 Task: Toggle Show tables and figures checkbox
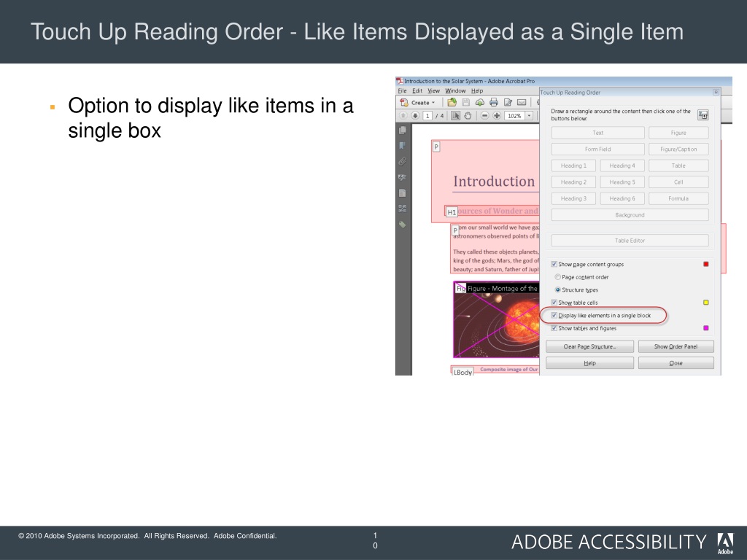coord(554,328)
